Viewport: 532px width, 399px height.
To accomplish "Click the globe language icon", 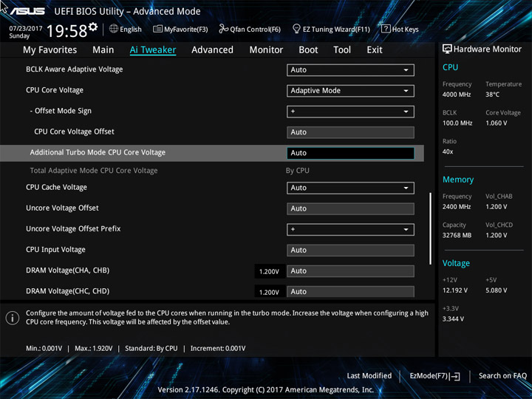I will click(114, 29).
